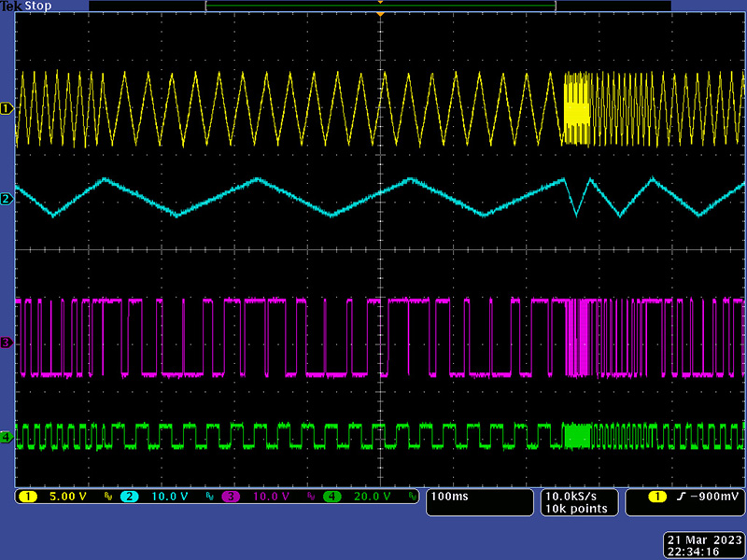Click the channel 2 badge showing 10.0 V
This screenshot has height=560, width=747.
pos(130,497)
